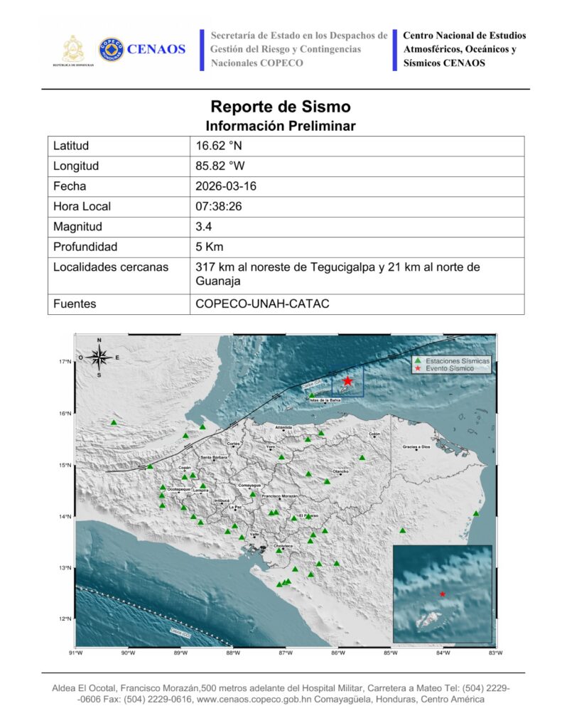The width and height of the screenshot is (562, 728).
Task: Click the COPECO circular logo
Action: tap(112, 49)
